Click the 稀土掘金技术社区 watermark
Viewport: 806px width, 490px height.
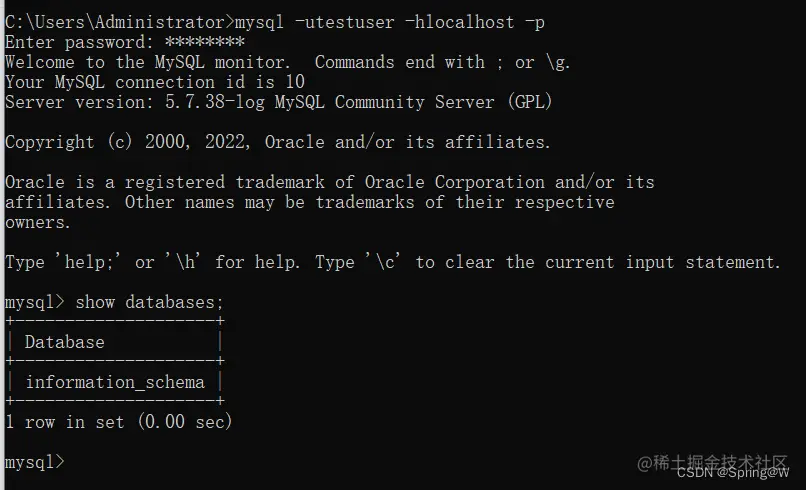[x=712, y=462]
